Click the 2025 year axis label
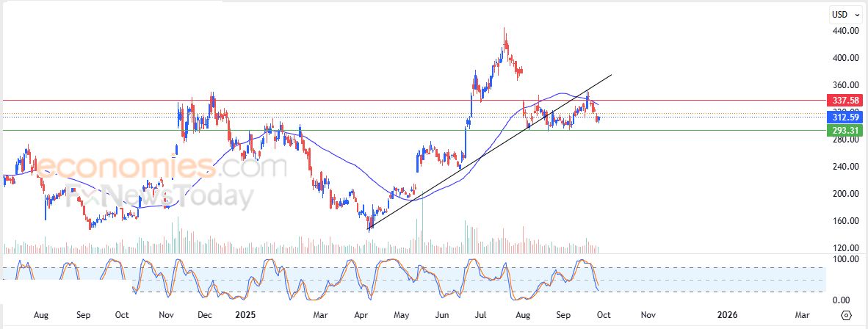This screenshot has width=868, height=329. [245, 315]
